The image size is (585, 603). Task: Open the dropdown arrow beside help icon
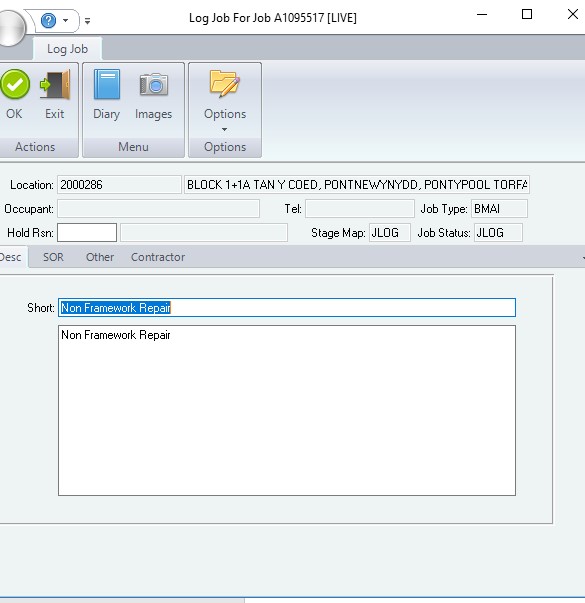[66, 20]
